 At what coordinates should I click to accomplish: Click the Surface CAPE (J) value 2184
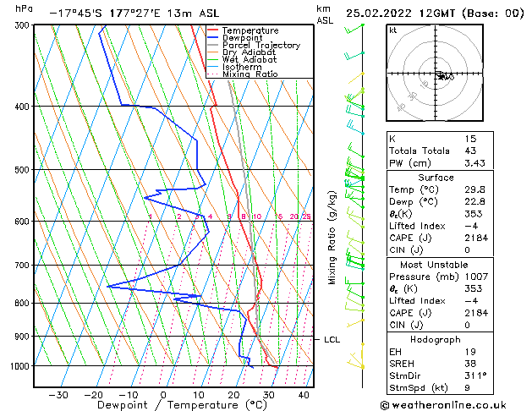pyautogui.click(x=477, y=238)
